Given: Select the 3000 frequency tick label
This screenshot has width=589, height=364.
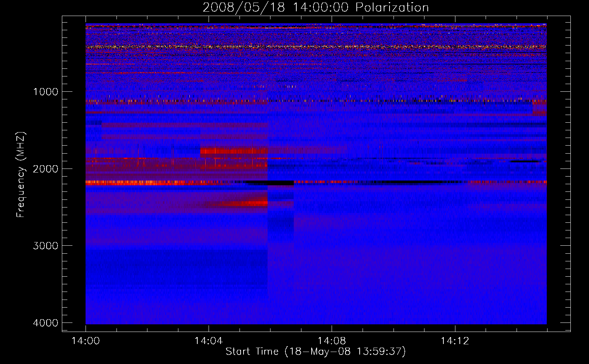Looking at the screenshot, I should click(46, 246).
